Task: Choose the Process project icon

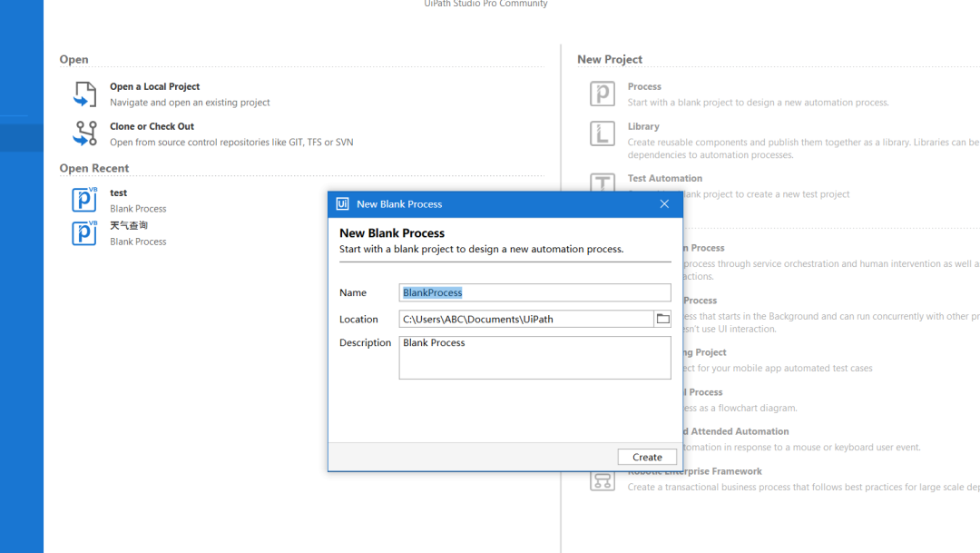Action: tap(603, 94)
